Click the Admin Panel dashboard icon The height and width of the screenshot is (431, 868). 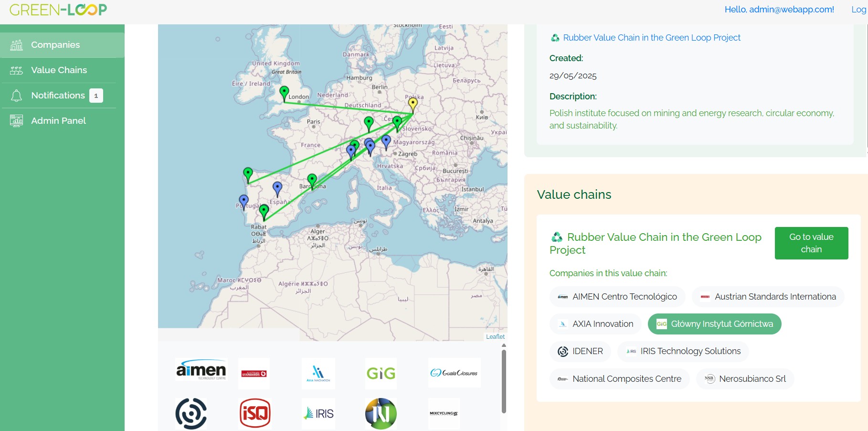pos(16,121)
